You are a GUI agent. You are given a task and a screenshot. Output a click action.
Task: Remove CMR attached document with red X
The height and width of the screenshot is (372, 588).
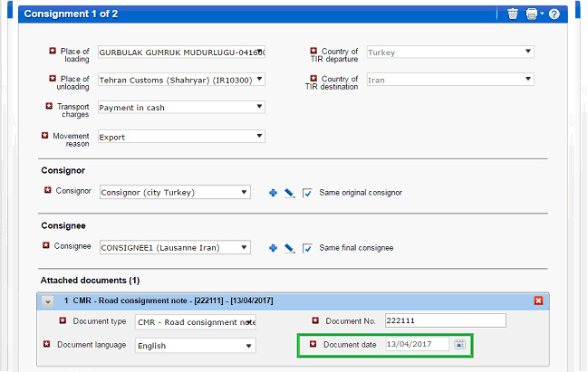coord(538,300)
